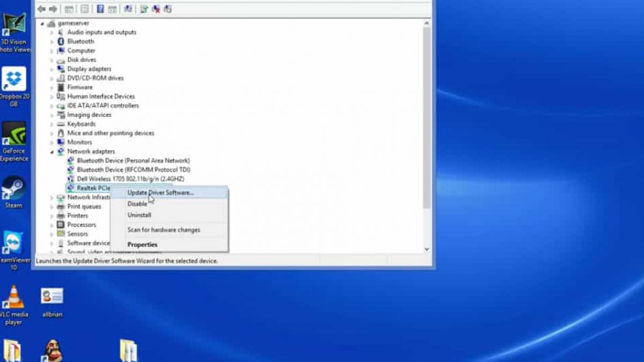Click the scrollbar down arrow in device tree
This screenshot has width=644, height=362.
point(427,249)
